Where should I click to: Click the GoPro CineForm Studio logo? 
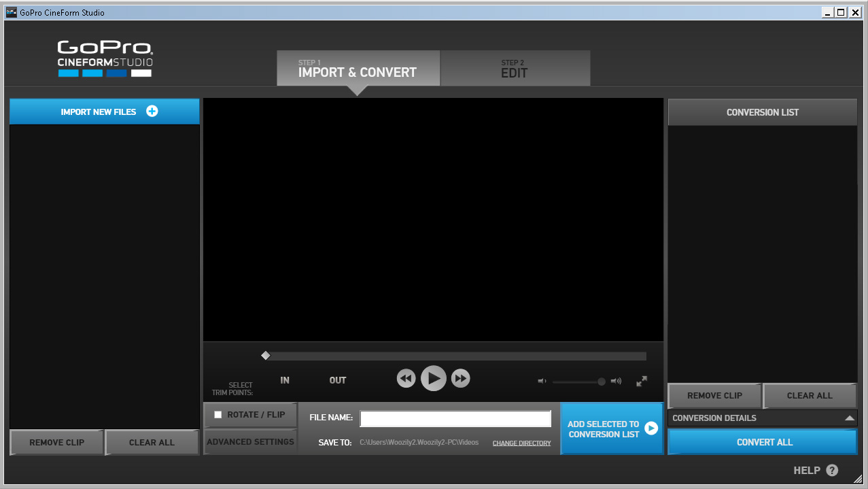pos(105,58)
